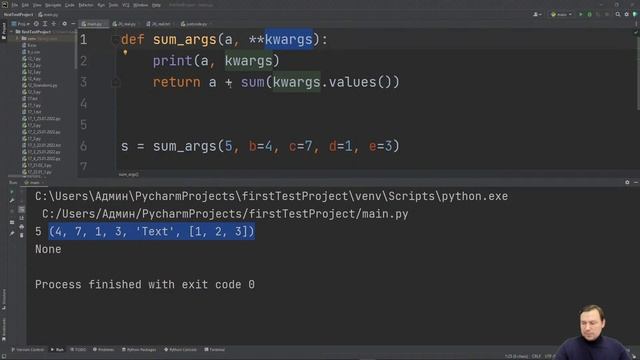640x360 pixels.
Task: Toggle the Project tool window side tab
Action: click(x=4, y=31)
